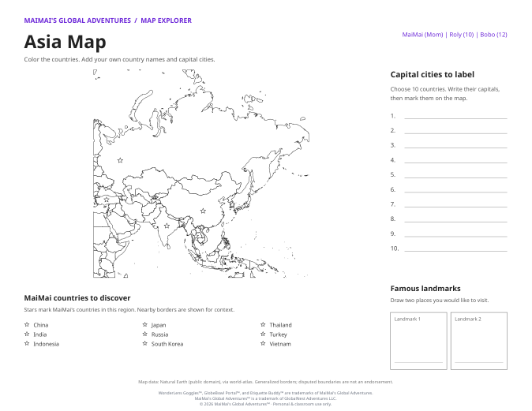Select the MaiMai (Mom) profile link
Viewport: 532px width, 411px height.
[x=422, y=35]
